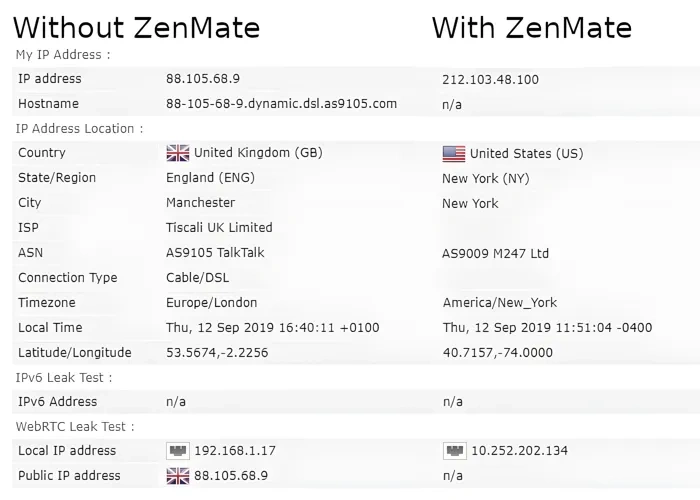Click the 'Without ZenMate' heading

(137, 28)
